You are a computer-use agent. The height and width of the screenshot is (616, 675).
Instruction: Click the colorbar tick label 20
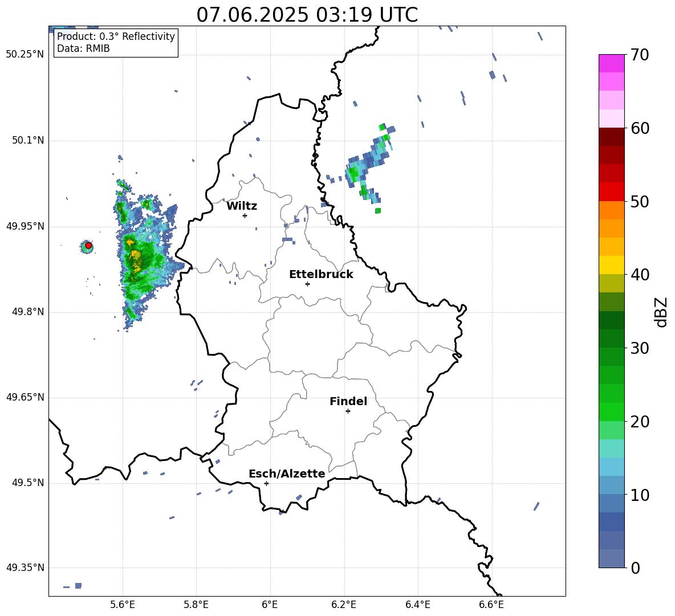pyautogui.click(x=640, y=421)
